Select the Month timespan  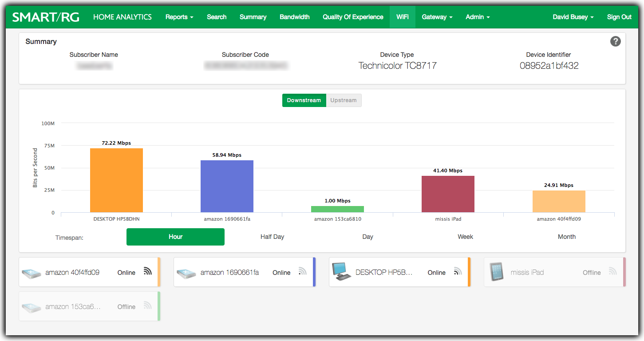click(x=567, y=237)
